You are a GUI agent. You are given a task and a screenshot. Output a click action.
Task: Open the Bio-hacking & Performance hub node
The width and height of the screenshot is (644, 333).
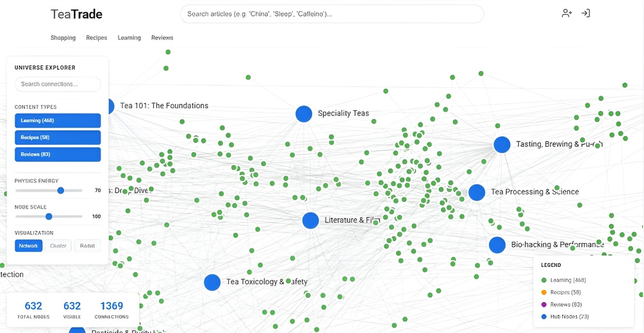pyautogui.click(x=497, y=244)
